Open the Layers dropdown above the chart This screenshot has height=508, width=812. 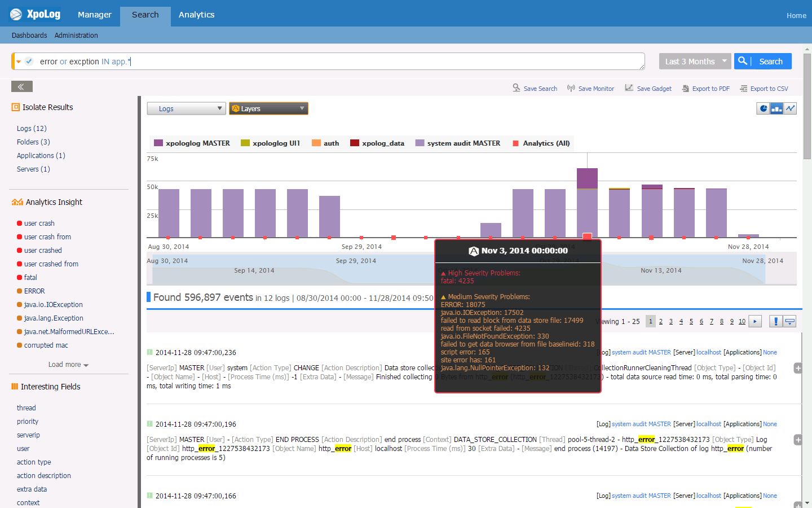pos(268,108)
